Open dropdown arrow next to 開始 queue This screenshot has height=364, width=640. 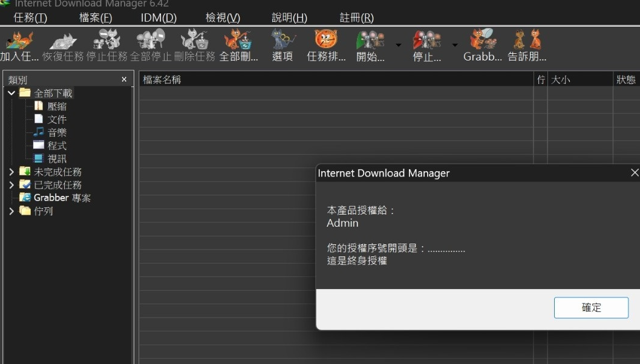tap(398, 45)
